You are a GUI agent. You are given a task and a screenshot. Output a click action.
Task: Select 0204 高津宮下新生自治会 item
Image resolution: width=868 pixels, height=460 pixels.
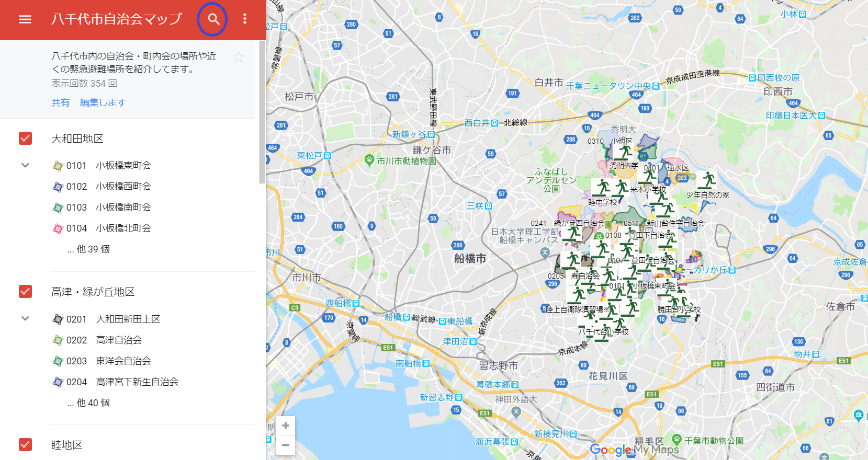pyautogui.click(x=116, y=382)
